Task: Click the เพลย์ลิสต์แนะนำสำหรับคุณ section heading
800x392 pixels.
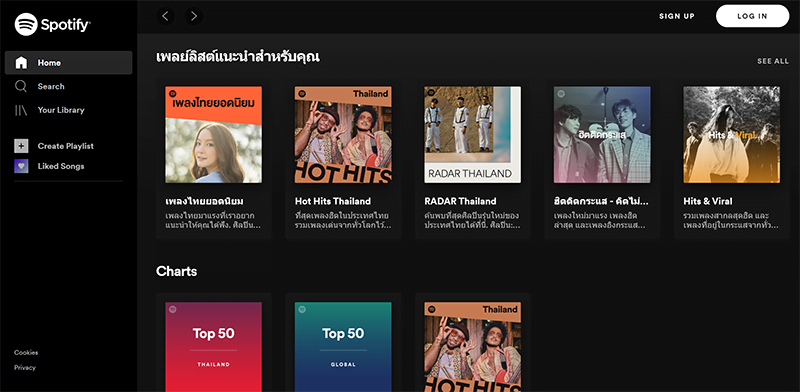Action: click(x=238, y=57)
